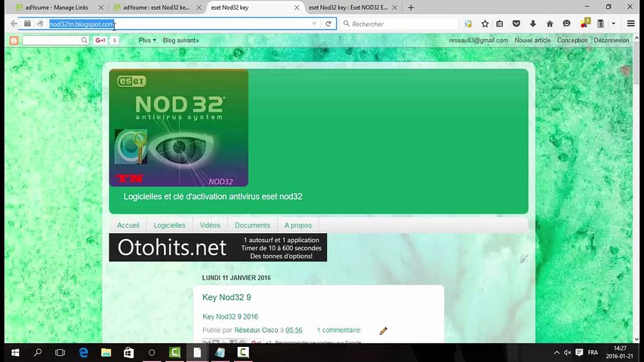The height and width of the screenshot is (362, 644).
Task: Open the Logicielles menu item
Action: [x=169, y=225]
